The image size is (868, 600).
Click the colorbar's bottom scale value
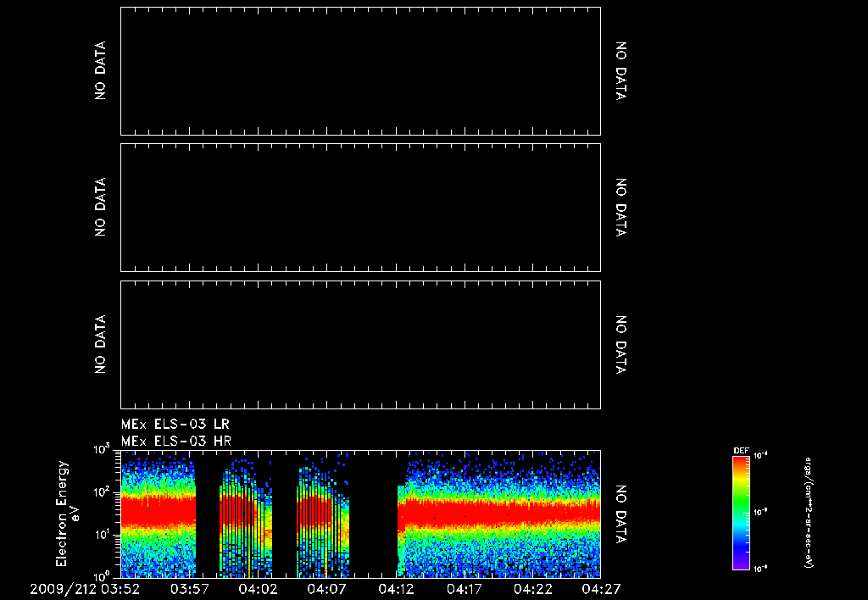[760, 569]
